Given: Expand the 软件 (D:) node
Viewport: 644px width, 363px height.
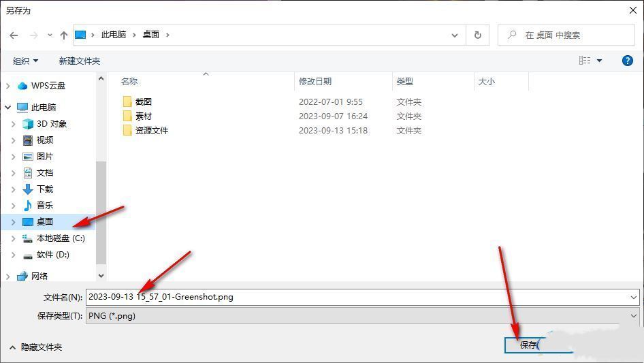Looking at the screenshot, I should click(x=14, y=255).
